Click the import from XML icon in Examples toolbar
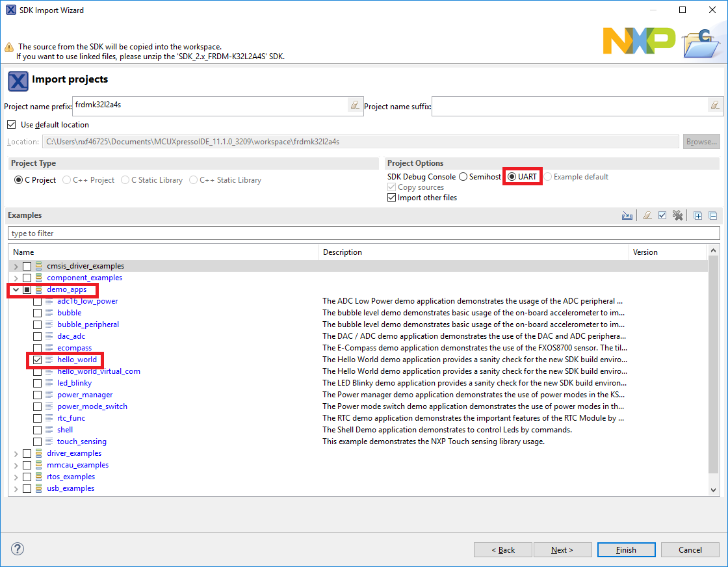 (627, 216)
